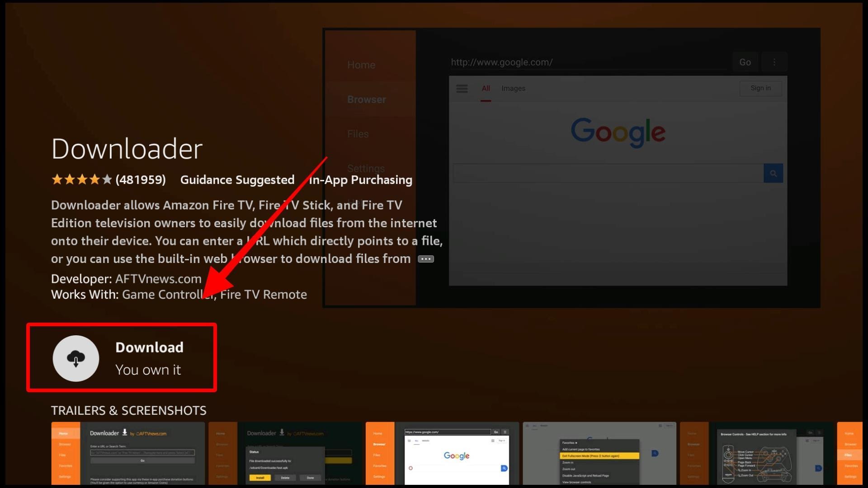The image size is (868, 488).
Task: Click the Go button in address bar
Action: 745,62
